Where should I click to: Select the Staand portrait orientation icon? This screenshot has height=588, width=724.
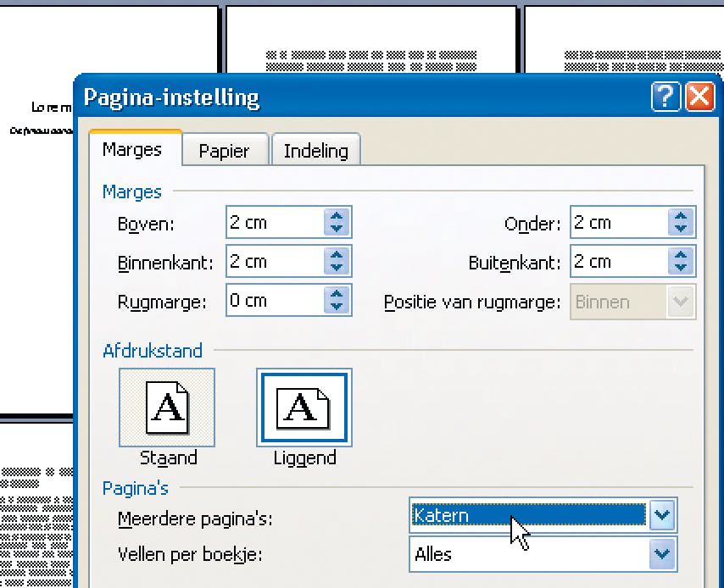click(x=167, y=408)
